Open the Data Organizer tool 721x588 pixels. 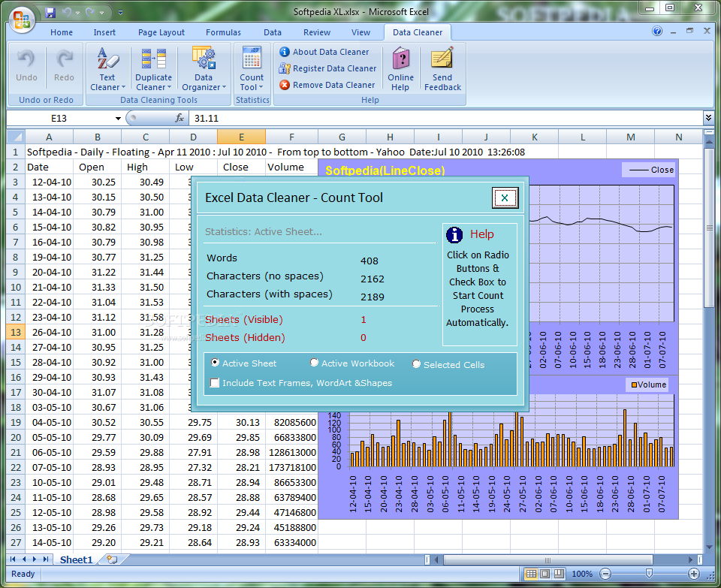tap(204, 69)
